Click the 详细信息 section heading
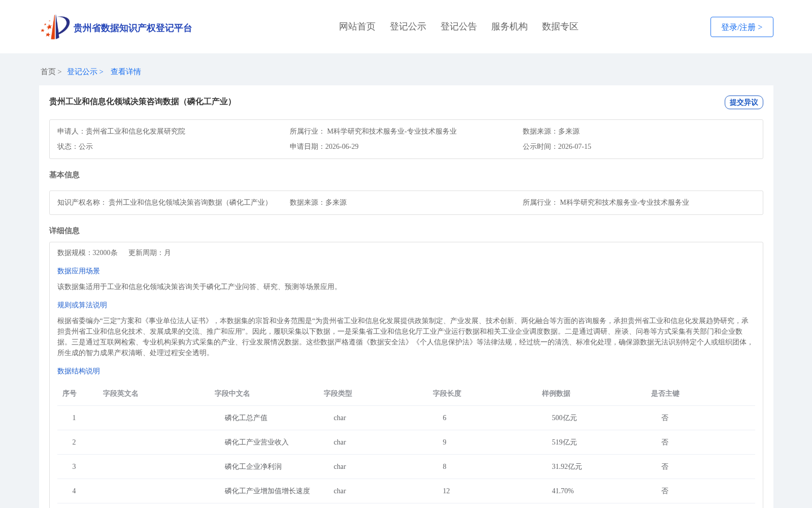 64,231
